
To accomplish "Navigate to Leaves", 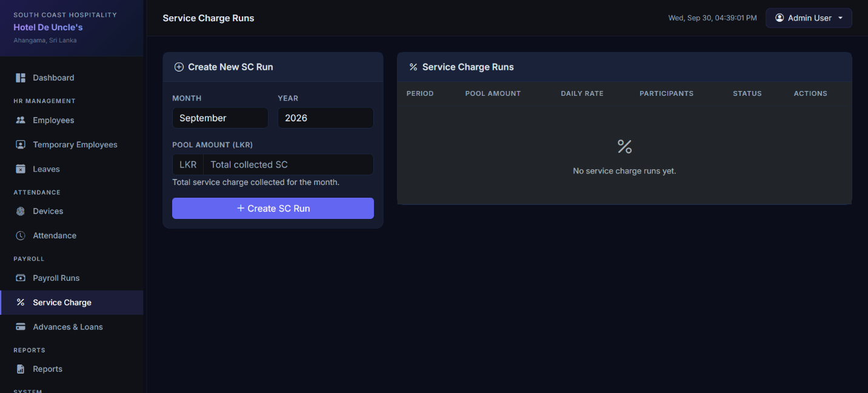I will tap(72, 169).
